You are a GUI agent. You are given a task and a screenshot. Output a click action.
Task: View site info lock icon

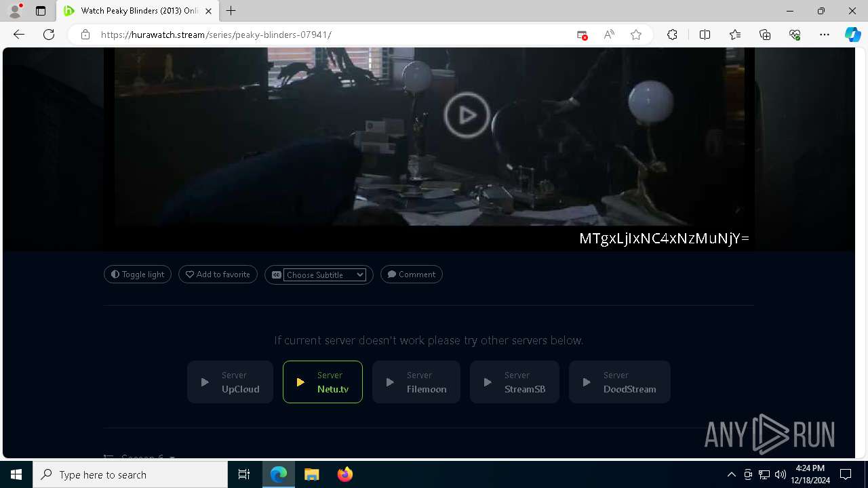[x=85, y=35]
